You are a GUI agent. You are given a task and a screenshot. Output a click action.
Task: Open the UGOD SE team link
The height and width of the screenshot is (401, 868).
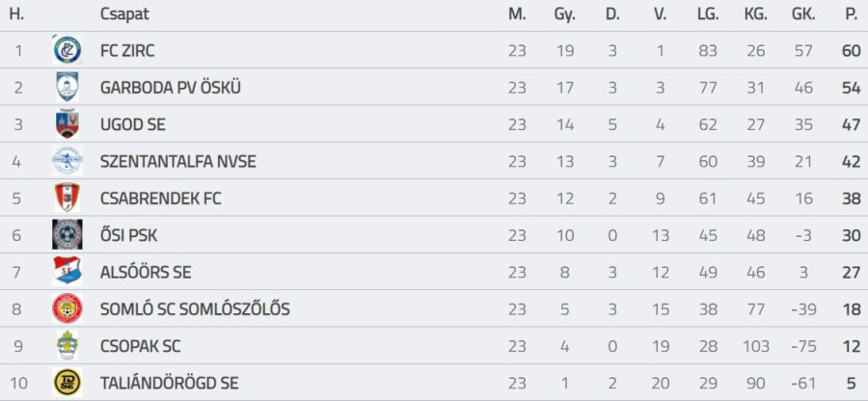[x=133, y=124]
